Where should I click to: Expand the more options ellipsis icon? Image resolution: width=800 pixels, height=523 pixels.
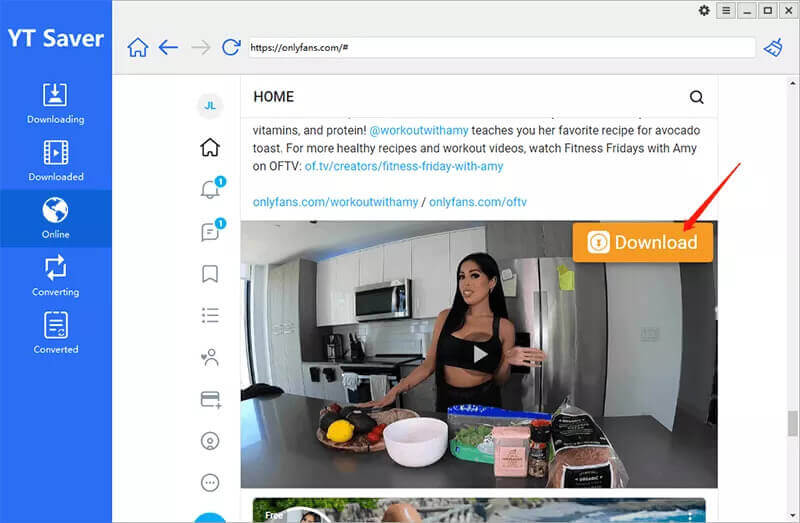click(210, 482)
